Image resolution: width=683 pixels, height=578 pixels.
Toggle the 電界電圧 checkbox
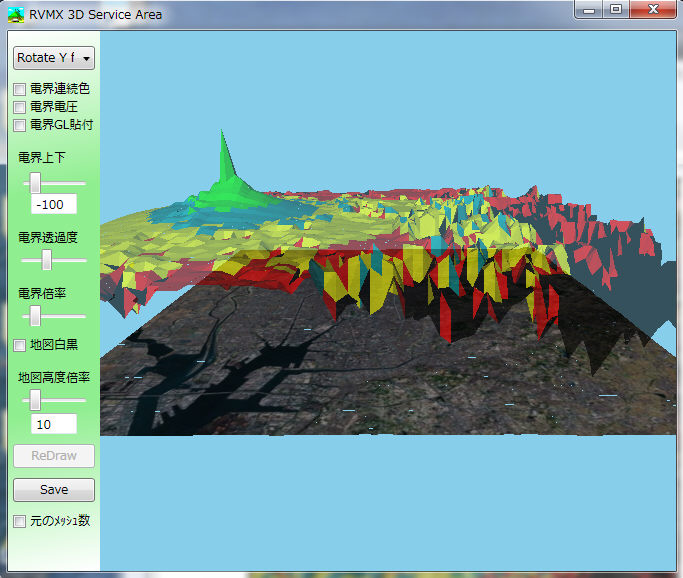pos(20,107)
